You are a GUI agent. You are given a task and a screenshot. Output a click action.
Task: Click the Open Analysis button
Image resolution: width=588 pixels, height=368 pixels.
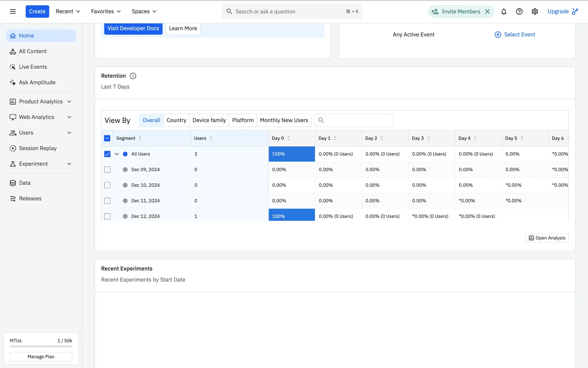(547, 238)
